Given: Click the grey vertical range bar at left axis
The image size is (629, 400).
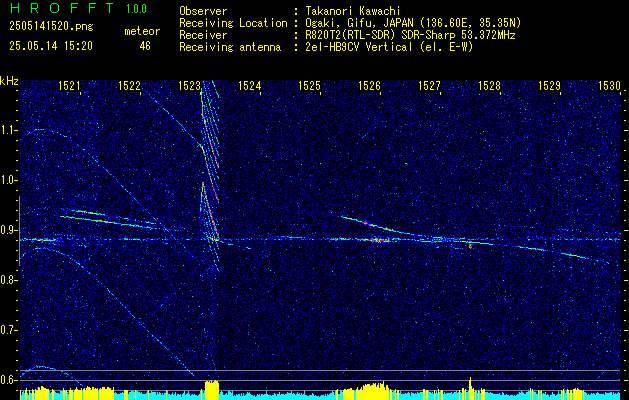Looking at the screenshot, I should coord(19,231).
